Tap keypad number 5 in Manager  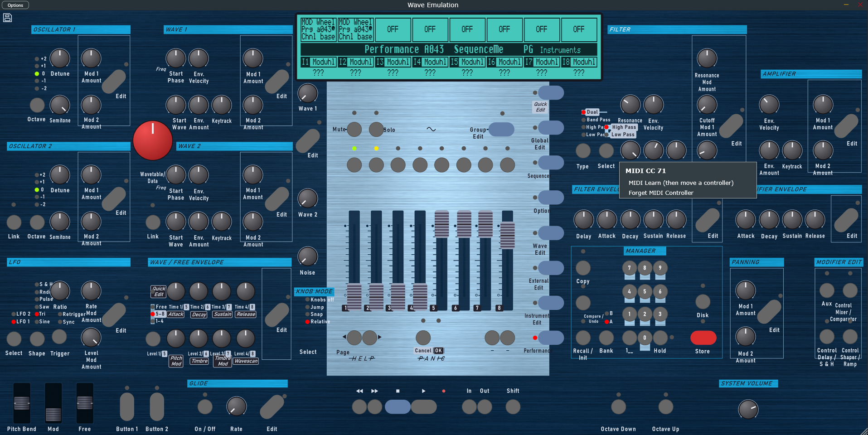(645, 291)
